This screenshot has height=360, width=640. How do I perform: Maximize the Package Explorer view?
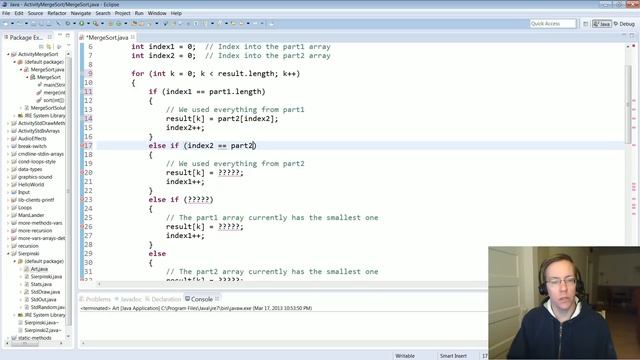(x=68, y=36)
